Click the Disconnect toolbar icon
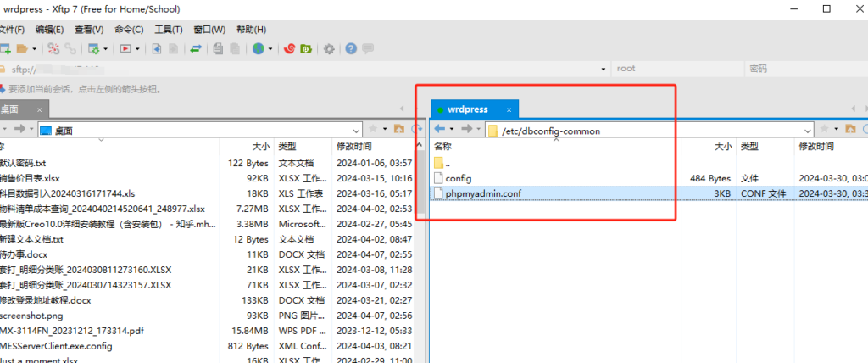The width and height of the screenshot is (868, 363). [53, 49]
